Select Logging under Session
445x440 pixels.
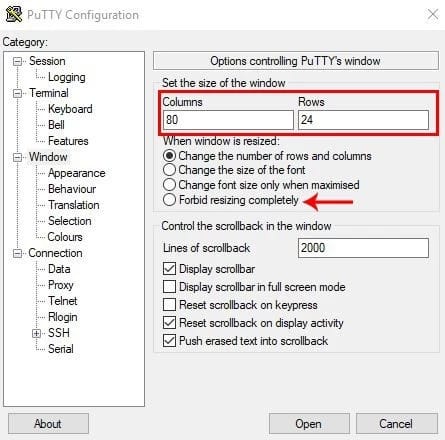click(67, 77)
